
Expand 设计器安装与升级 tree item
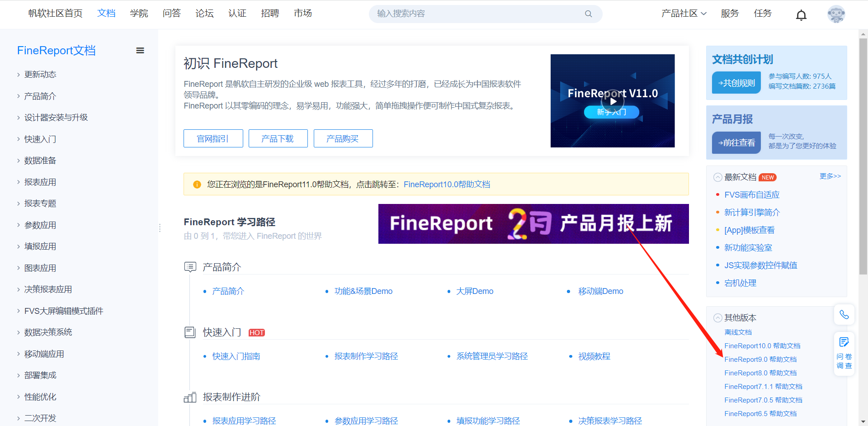coord(18,118)
